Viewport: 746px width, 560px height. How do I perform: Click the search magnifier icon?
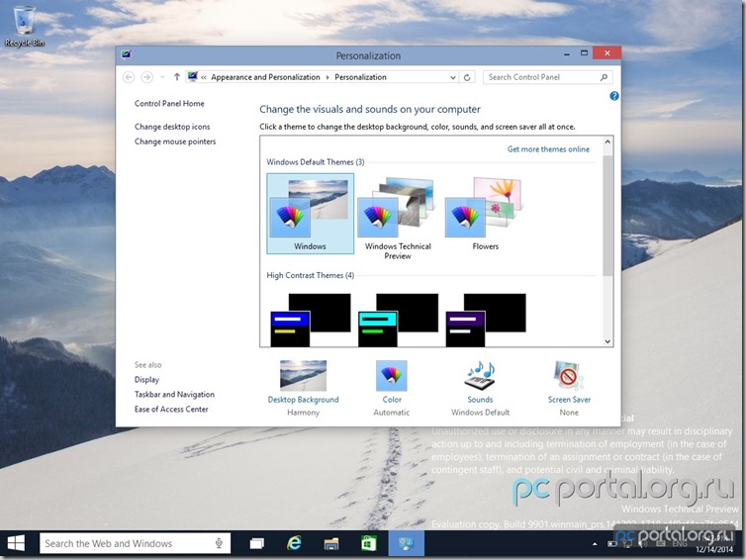click(x=605, y=77)
